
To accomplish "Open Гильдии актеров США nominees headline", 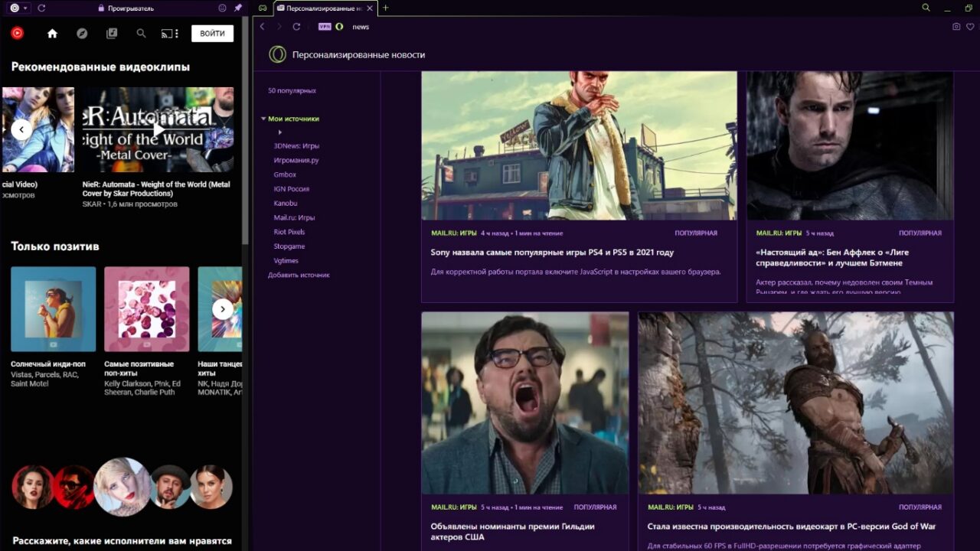I will pos(512,532).
